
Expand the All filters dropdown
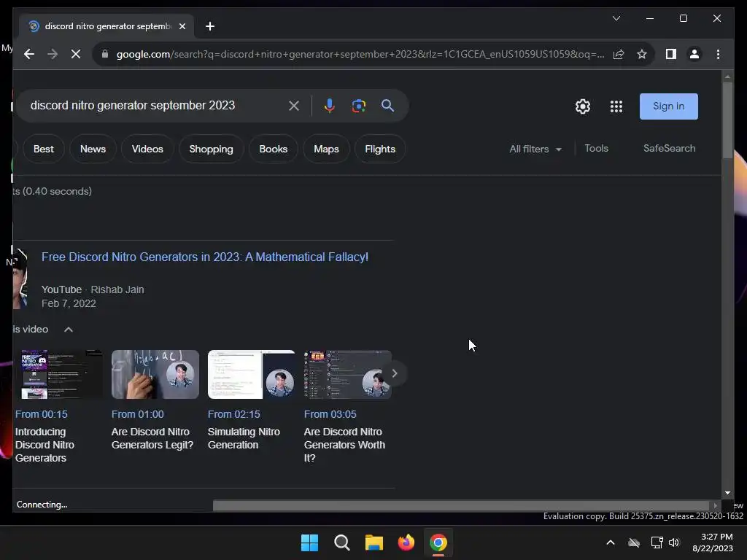click(x=535, y=149)
